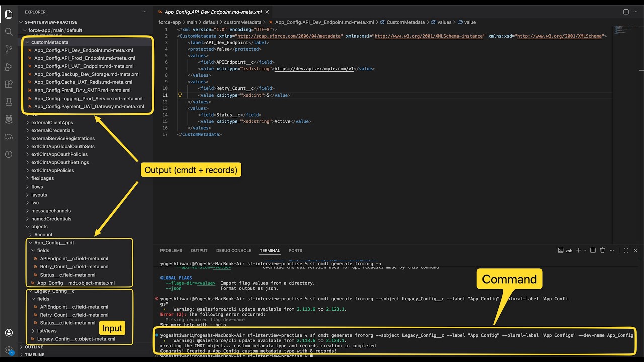Click line number 11 in the gutter
The image size is (644, 362).
pos(165,95)
